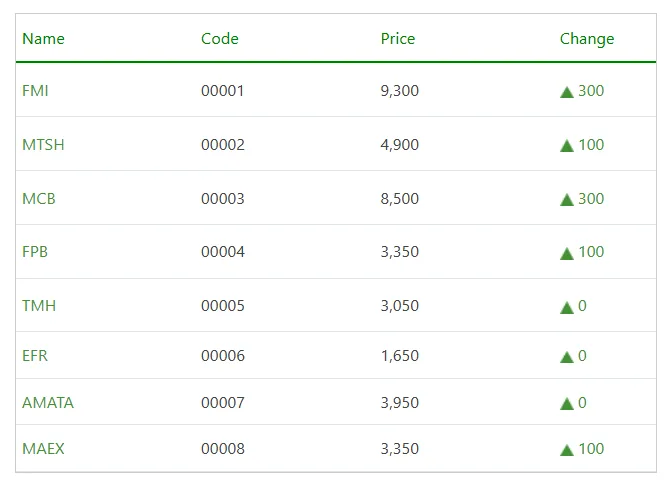Select the MAEX price cell 3,350
The image size is (667, 483).
tap(400, 449)
